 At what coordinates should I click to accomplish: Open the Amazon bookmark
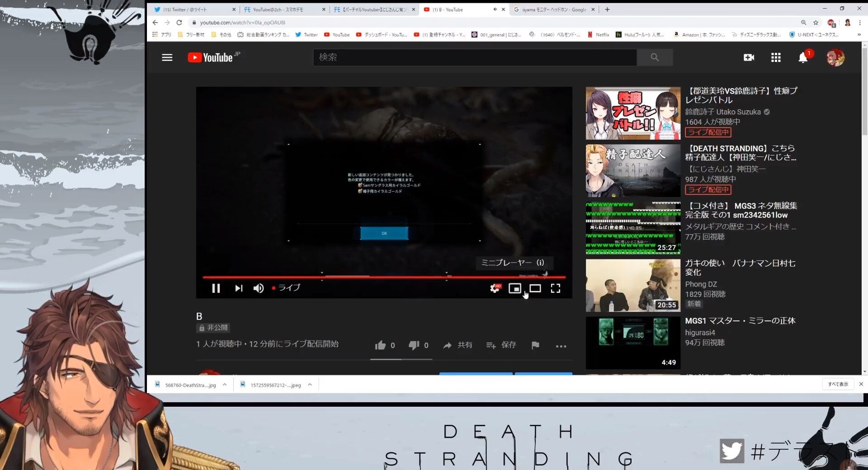coord(699,34)
